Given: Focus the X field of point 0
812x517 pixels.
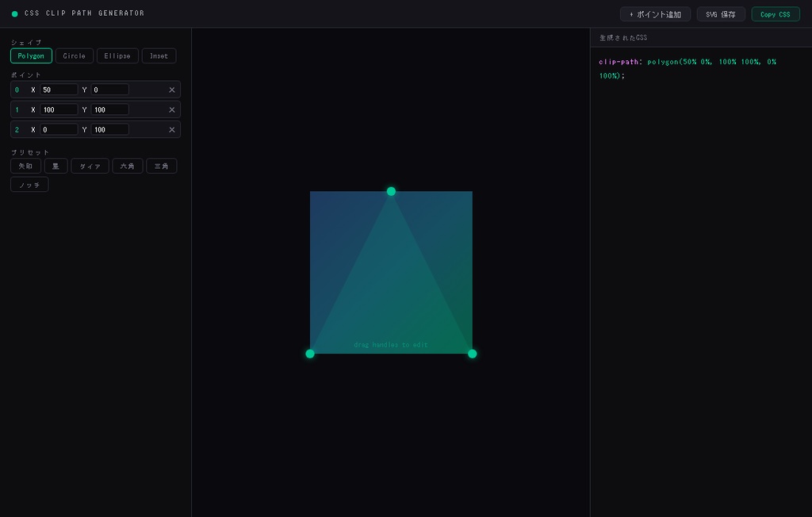Looking at the screenshot, I should click(59, 90).
